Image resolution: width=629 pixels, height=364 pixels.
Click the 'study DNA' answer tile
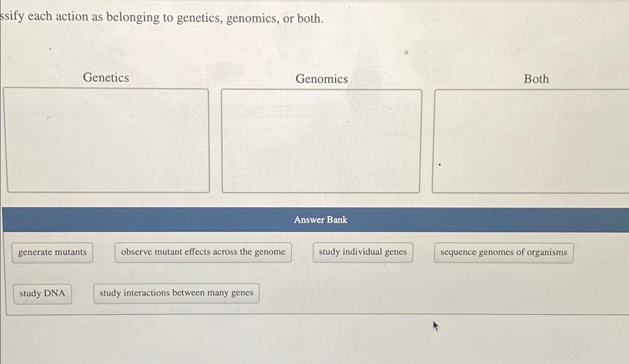pos(42,293)
